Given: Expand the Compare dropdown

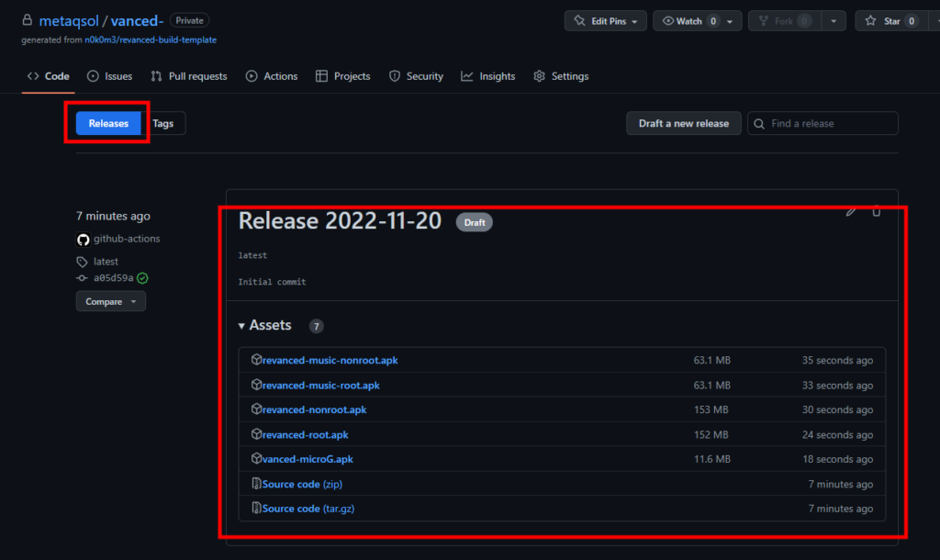Looking at the screenshot, I should (110, 302).
